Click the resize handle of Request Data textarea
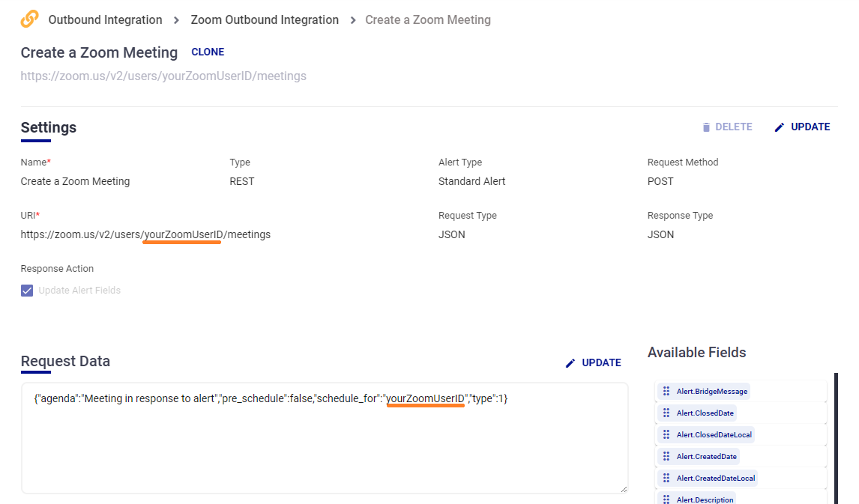 tap(624, 489)
